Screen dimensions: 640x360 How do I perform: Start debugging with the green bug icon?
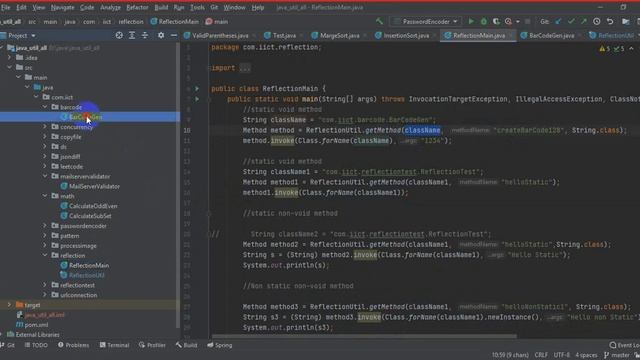click(x=484, y=21)
